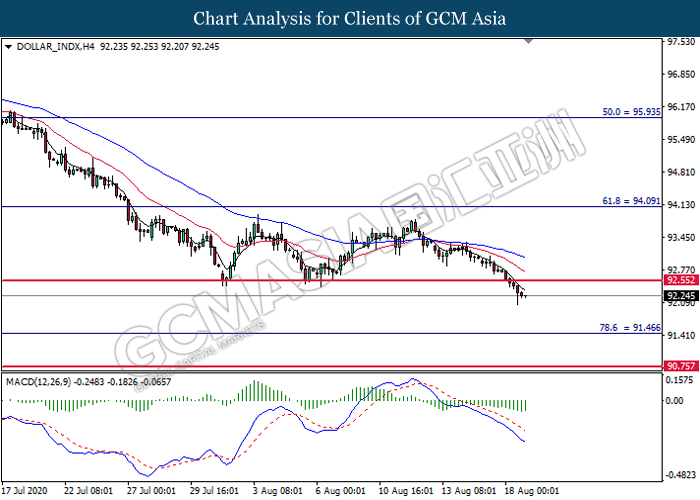Click the 97.530 price axis value
This screenshot has height=500, width=700.
(x=681, y=42)
